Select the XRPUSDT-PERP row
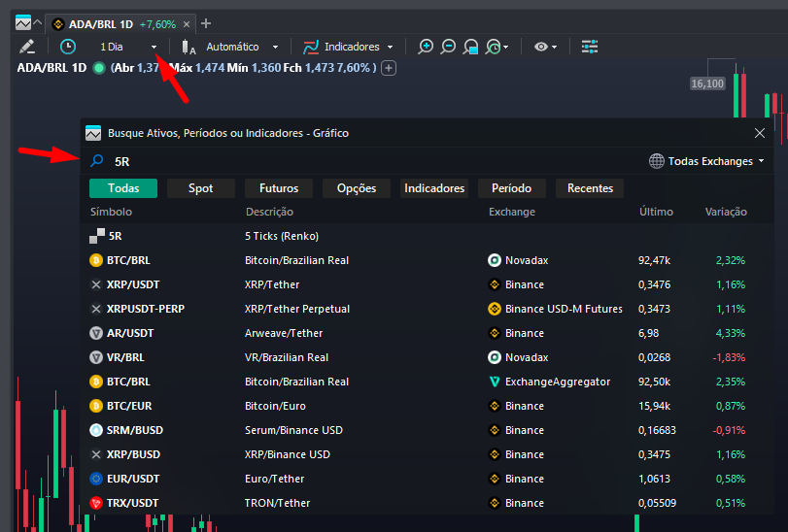This screenshot has height=532, width=788. (x=427, y=309)
